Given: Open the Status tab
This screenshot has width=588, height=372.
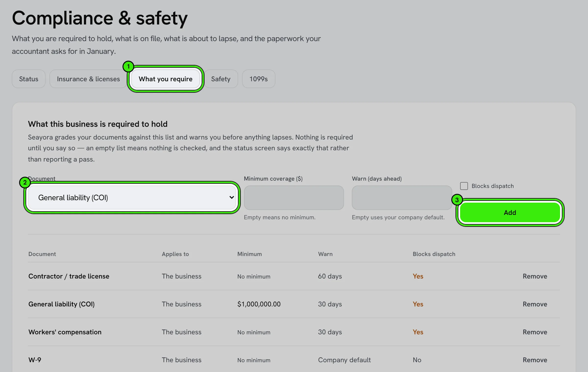Looking at the screenshot, I should (x=29, y=79).
